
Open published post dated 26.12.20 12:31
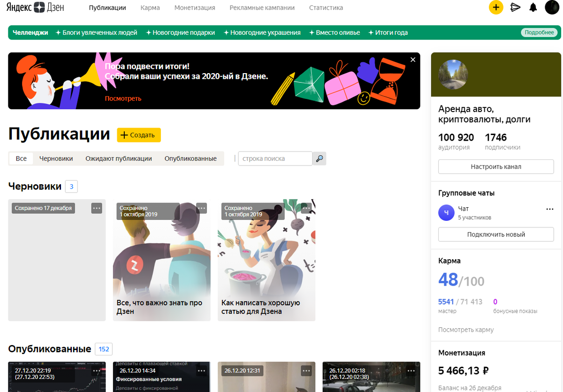(266, 377)
